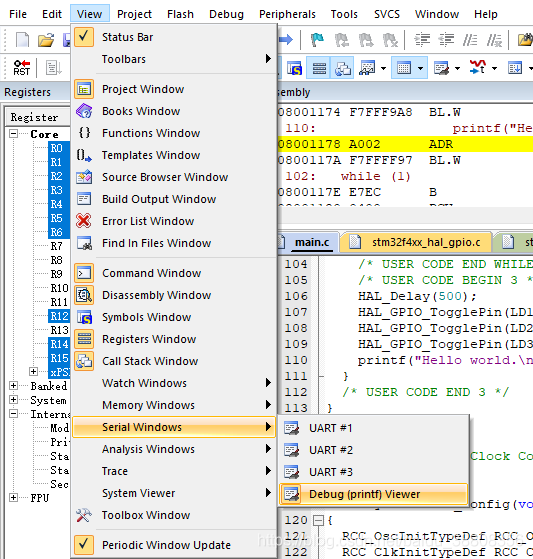Toggle the Call Stack Window toolbar button
The width and height of the screenshot is (533, 559).
pos(342,68)
